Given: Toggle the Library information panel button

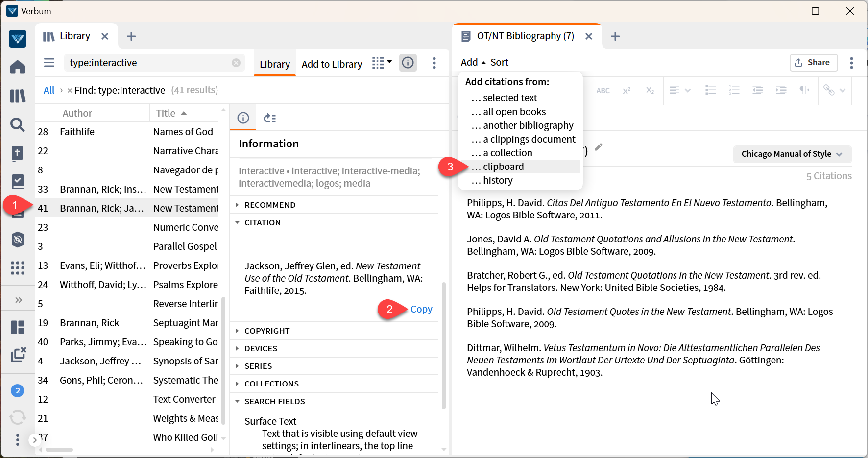Looking at the screenshot, I should [x=408, y=63].
